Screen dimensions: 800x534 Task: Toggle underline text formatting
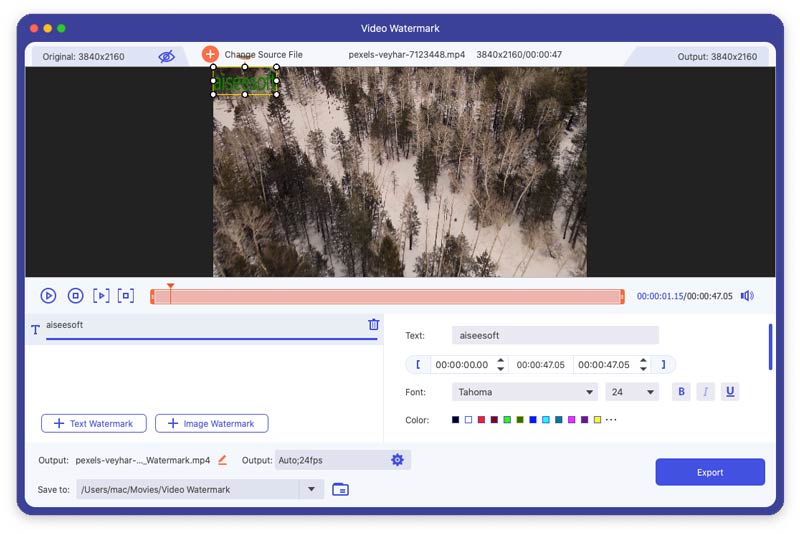point(730,392)
